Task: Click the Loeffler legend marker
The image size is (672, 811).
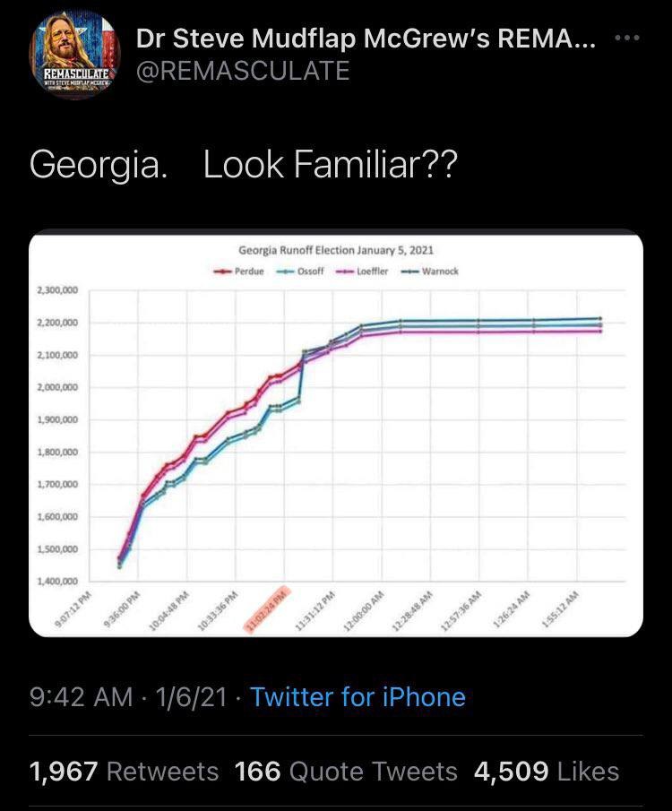Action: (346, 272)
